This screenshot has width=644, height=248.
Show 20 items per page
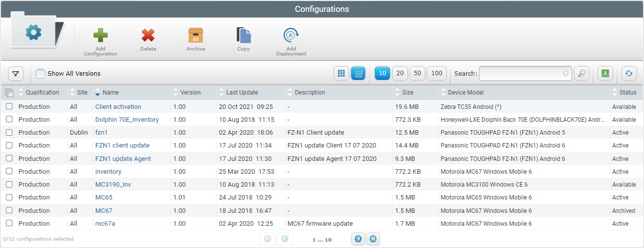[400, 73]
